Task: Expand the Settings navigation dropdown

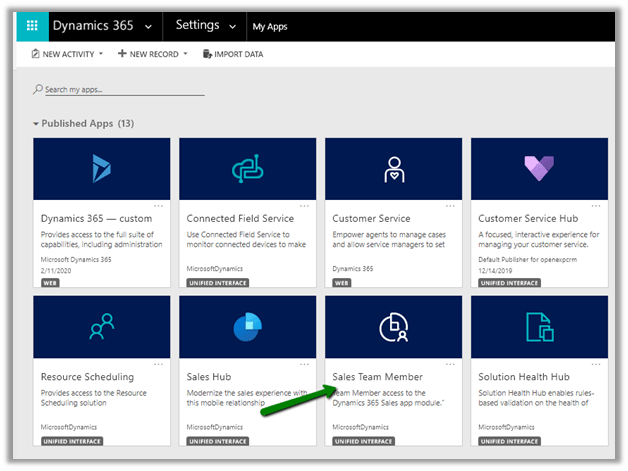Action: click(234, 26)
